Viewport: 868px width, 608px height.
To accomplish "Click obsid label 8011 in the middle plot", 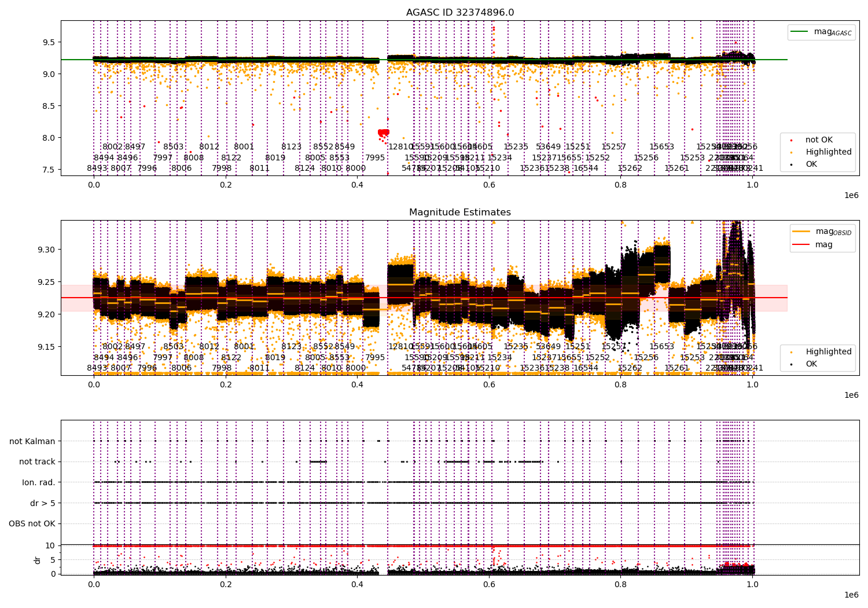I will 260,368.
